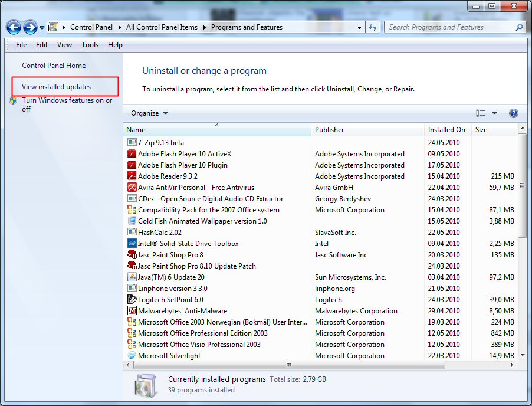The height and width of the screenshot is (406, 532).
Task: Select the CDex audio extractor icon
Action: (132, 198)
